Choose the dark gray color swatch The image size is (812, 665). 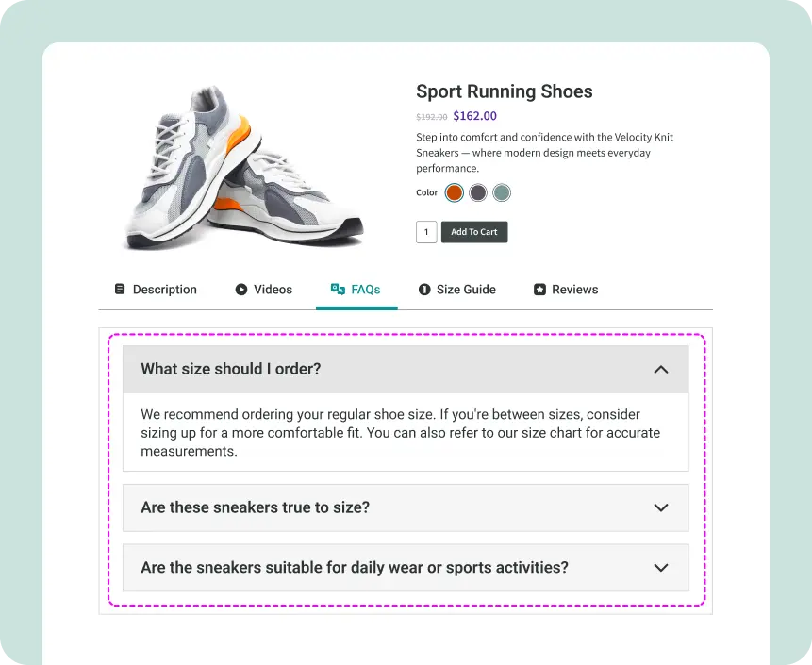click(478, 192)
